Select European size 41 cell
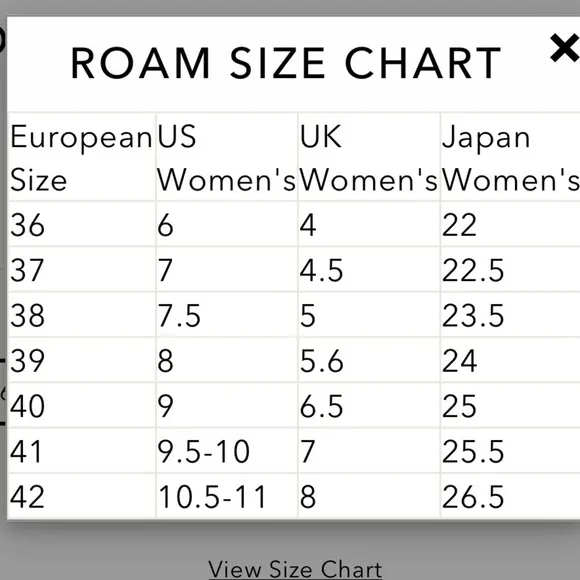 coord(82,451)
